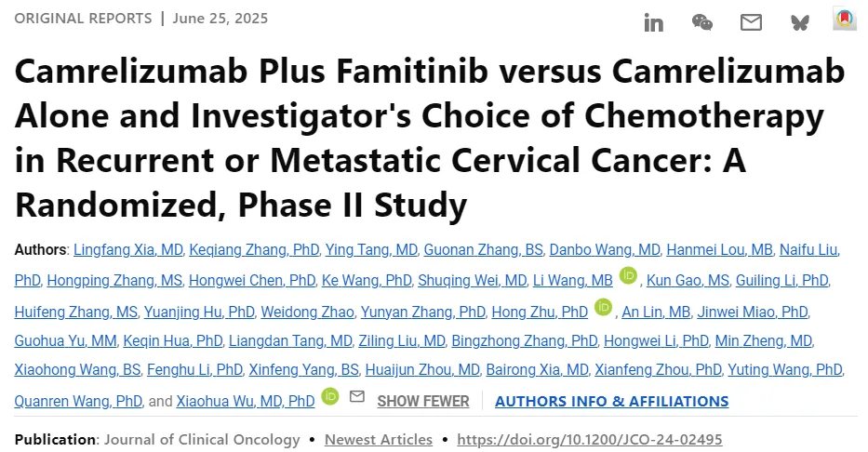Share article by email envelope icon

751,22
